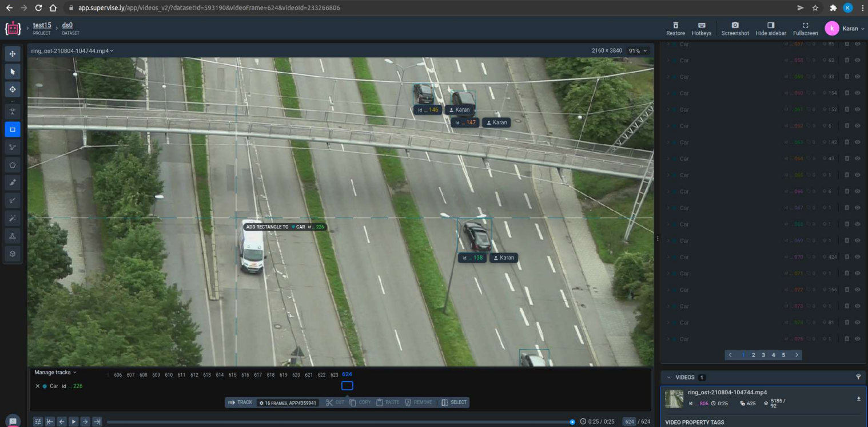Hide the Car object with id 070
868x427 pixels.
(857, 257)
